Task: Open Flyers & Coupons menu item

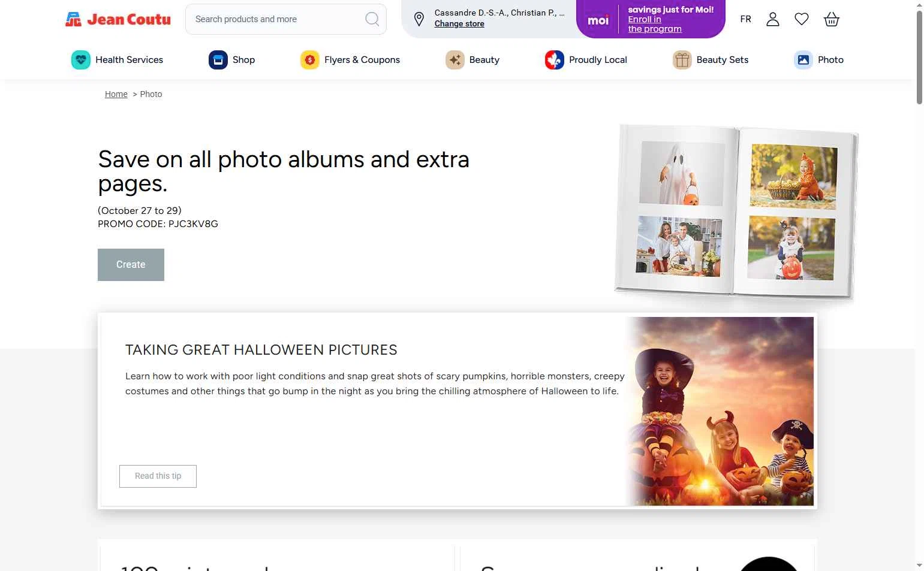Action: 350,60
